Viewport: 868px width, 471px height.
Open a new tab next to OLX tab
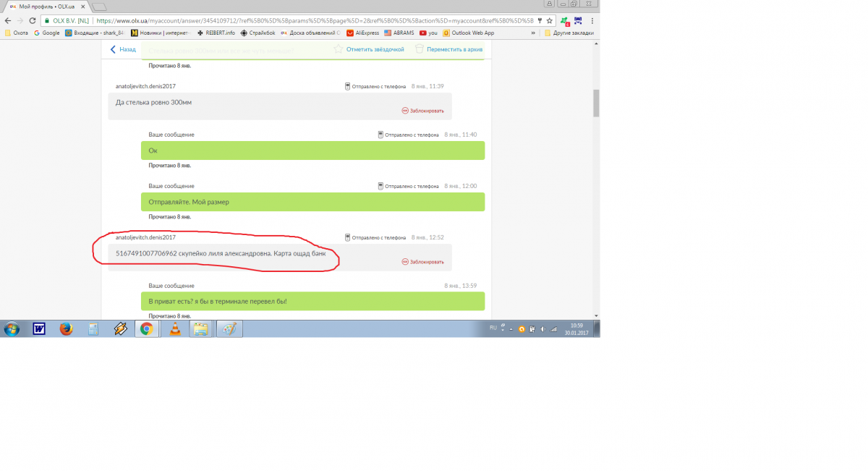click(x=99, y=7)
